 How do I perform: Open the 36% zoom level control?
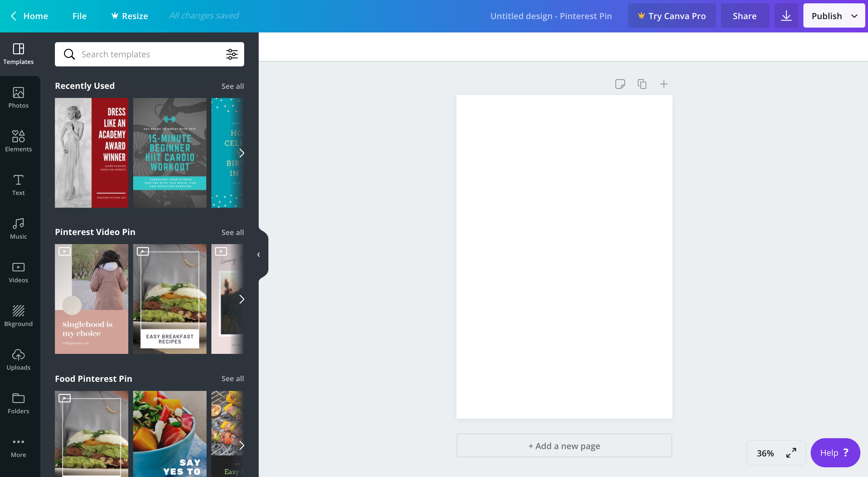pyautogui.click(x=765, y=453)
